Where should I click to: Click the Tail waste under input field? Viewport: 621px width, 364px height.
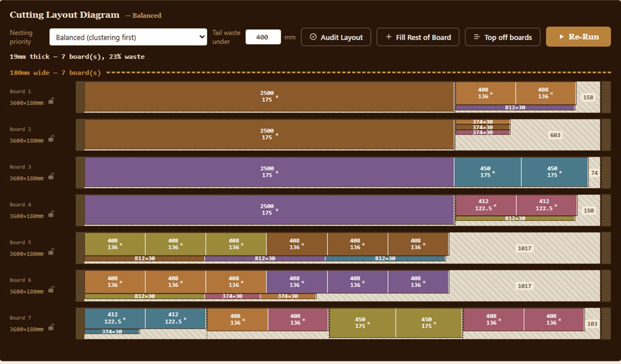(x=263, y=37)
